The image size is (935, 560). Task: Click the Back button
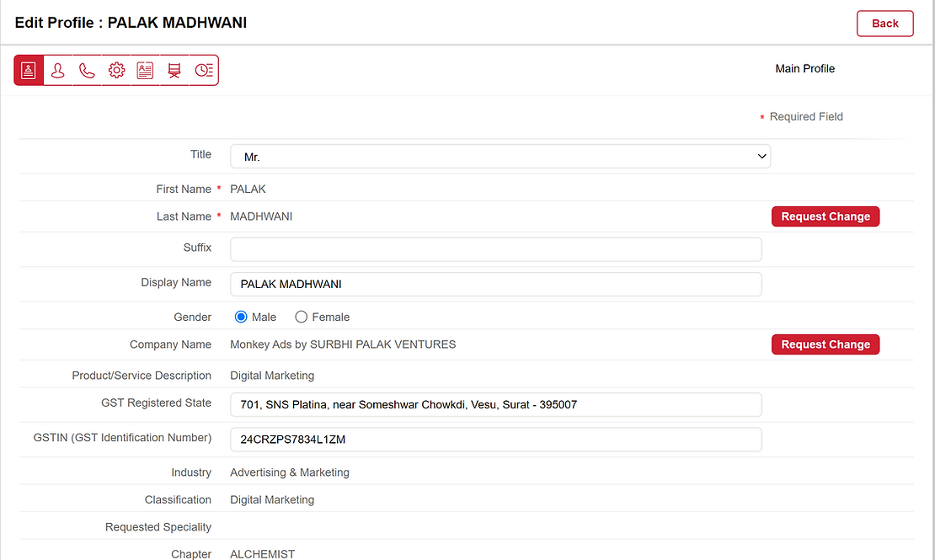[884, 24]
